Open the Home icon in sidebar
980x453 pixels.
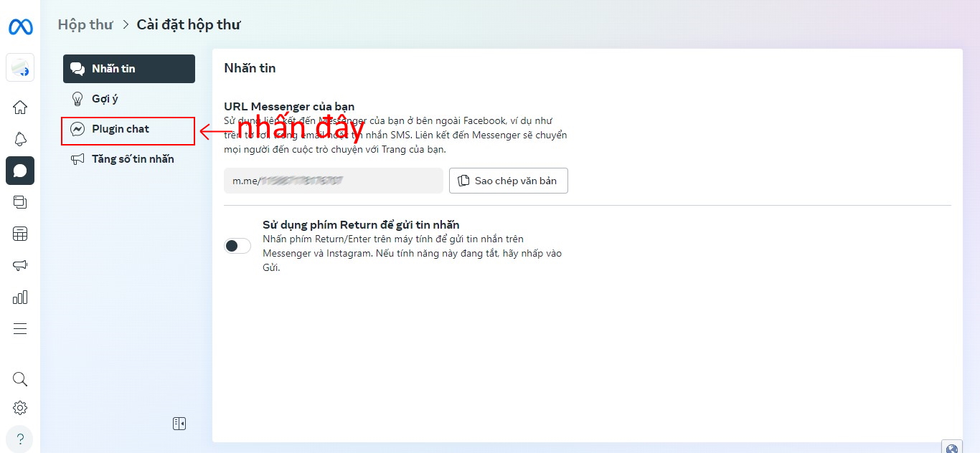tap(20, 108)
